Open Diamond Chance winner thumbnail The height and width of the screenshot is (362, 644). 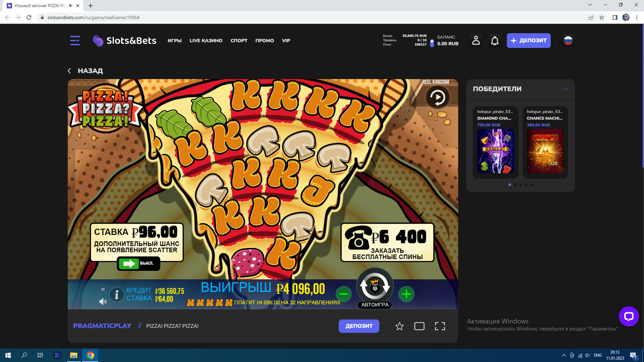coord(495,151)
